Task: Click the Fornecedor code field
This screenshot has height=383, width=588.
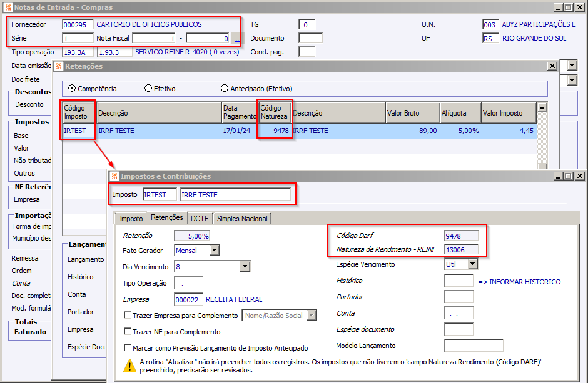Action: pos(78,25)
